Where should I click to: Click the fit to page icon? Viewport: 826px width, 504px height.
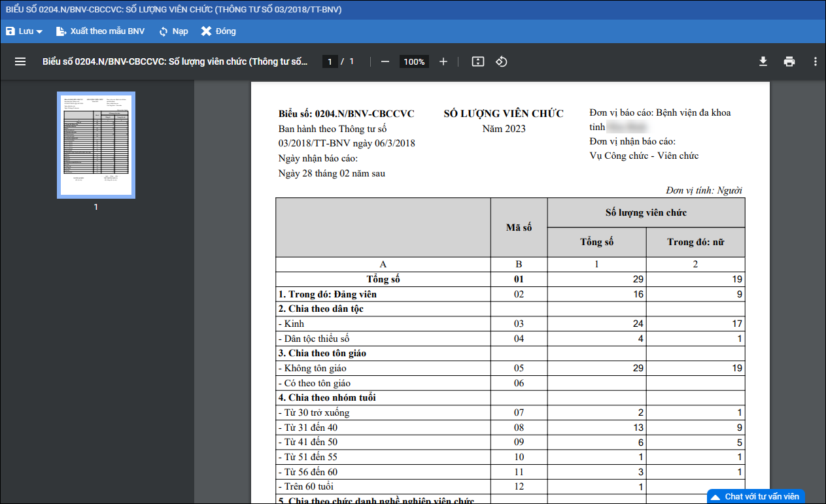[478, 61]
